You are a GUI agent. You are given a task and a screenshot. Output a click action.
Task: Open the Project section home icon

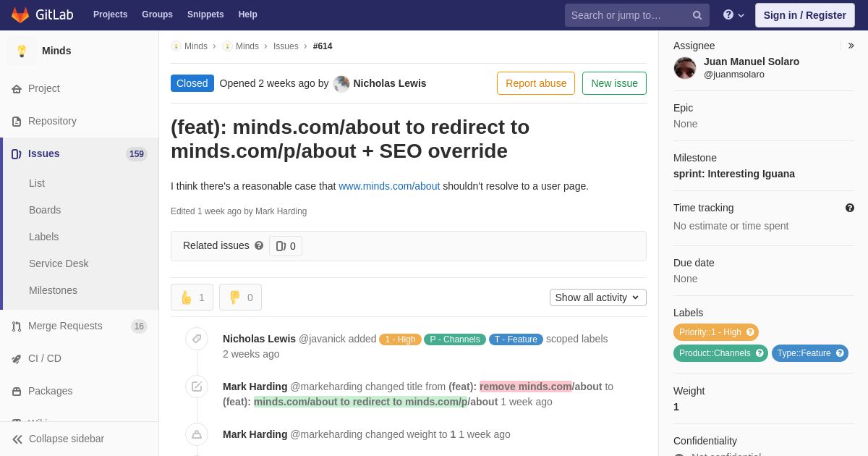[x=17, y=89]
